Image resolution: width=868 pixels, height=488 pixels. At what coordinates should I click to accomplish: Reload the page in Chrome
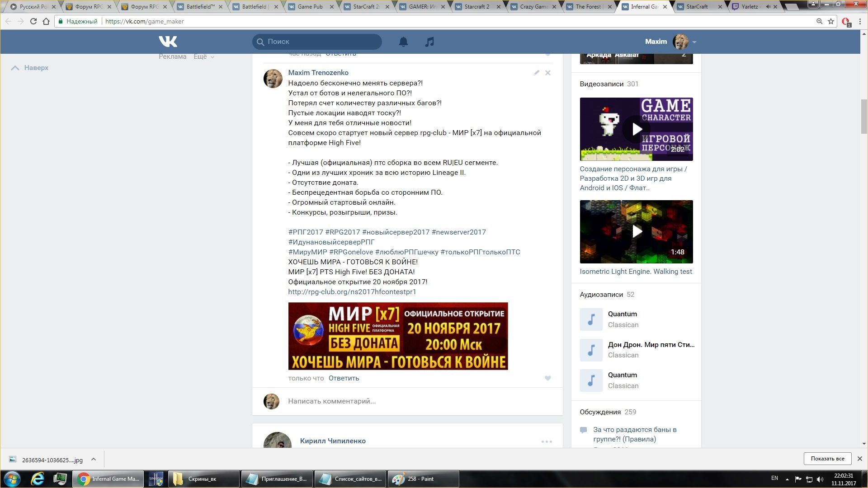[x=33, y=21]
